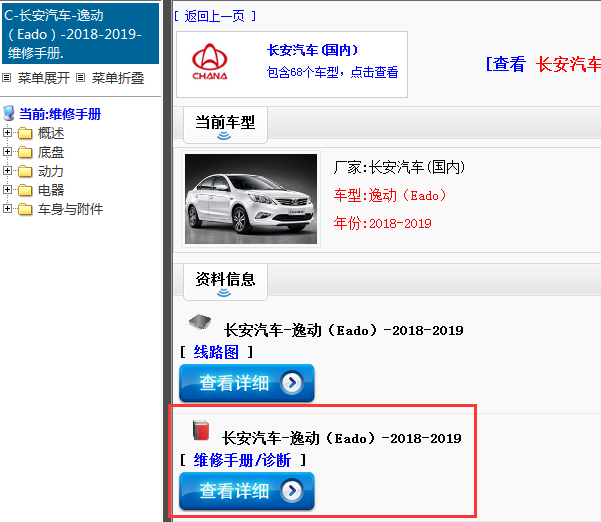
Task: Click the icon beside 菜单展开
Action: (x=7, y=78)
